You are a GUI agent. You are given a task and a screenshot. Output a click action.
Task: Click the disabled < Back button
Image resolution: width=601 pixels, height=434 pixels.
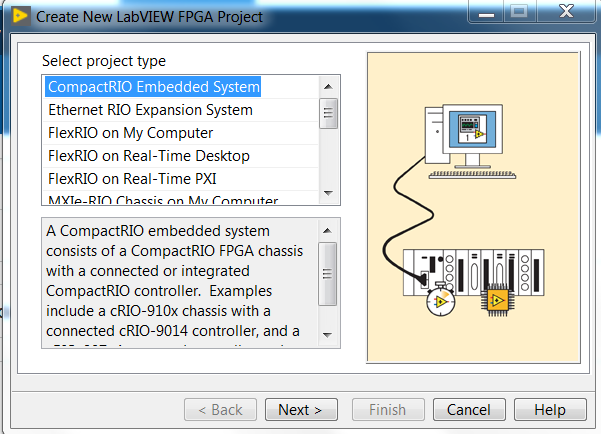pos(220,410)
